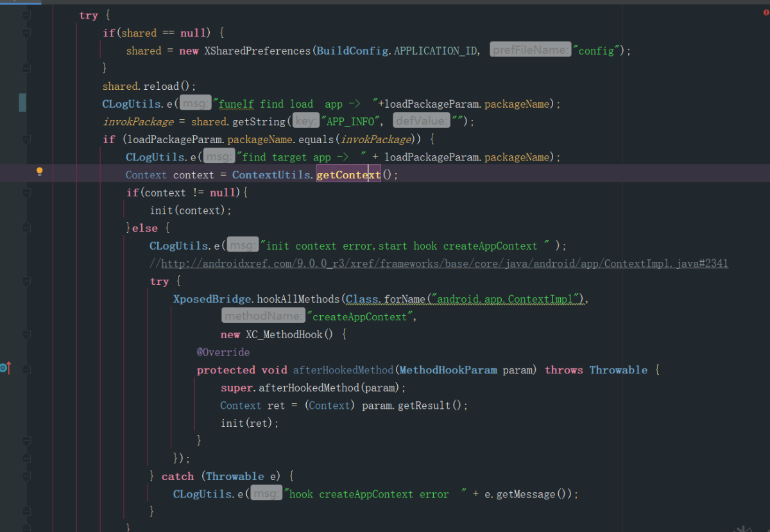
Task: Click the override method gutter icon
Action: tap(6, 368)
